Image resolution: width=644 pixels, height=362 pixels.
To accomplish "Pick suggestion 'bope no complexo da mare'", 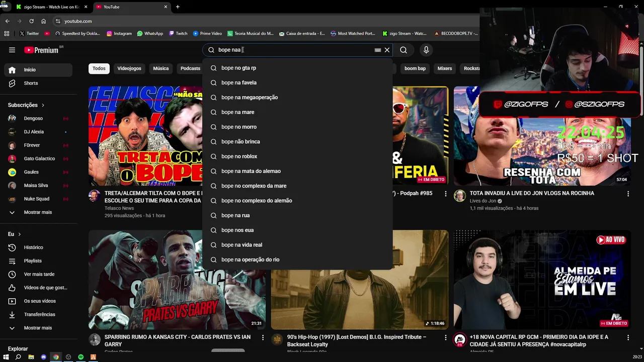I will (297, 186).
